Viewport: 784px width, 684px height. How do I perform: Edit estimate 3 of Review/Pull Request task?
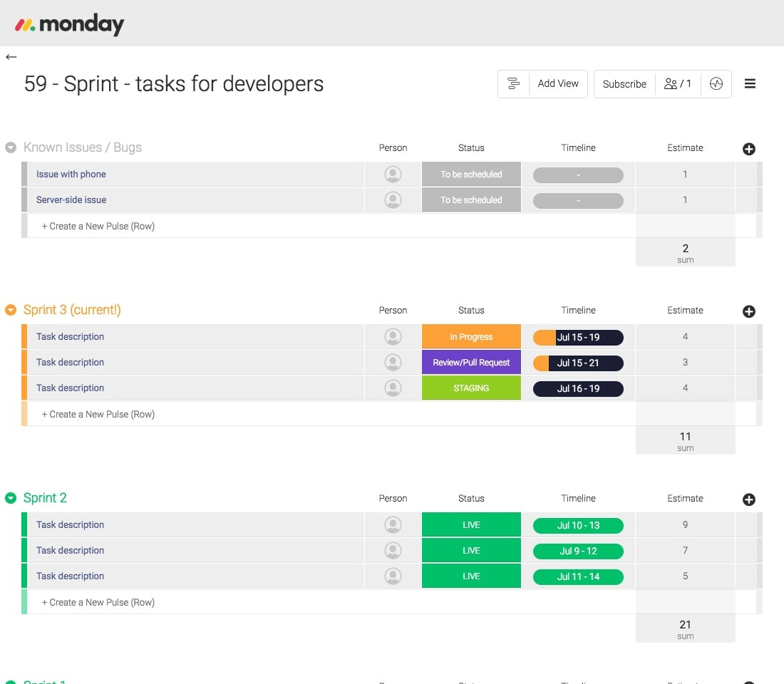tap(685, 362)
